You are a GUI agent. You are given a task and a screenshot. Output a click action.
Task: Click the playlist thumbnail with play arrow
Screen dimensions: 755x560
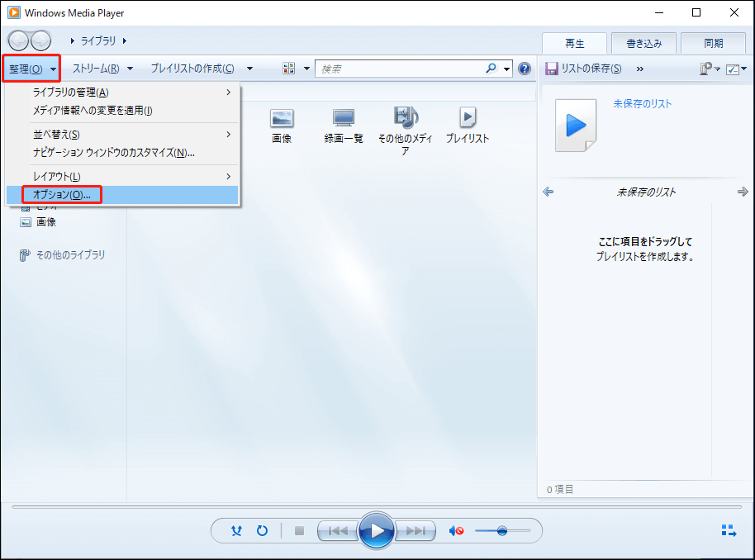[x=576, y=126]
